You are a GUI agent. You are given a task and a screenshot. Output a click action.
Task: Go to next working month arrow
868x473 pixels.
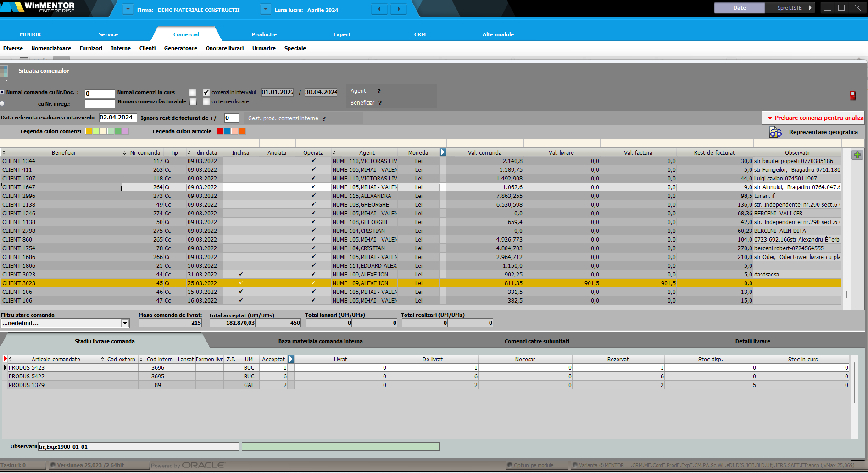coord(398,9)
